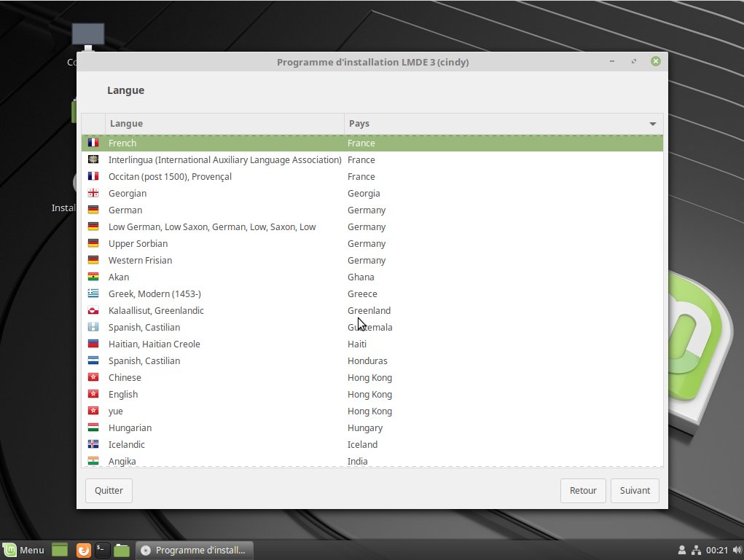Select German language for Germany
744x560 pixels.
coord(125,210)
